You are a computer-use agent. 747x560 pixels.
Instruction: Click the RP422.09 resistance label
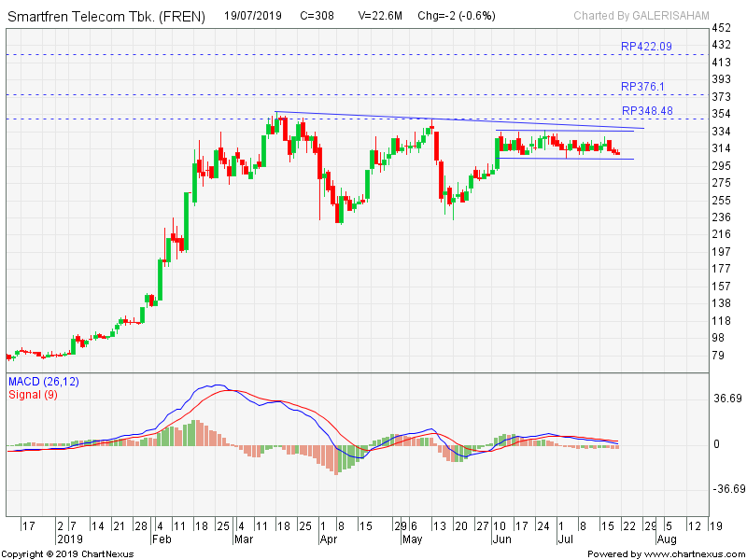(x=646, y=46)
